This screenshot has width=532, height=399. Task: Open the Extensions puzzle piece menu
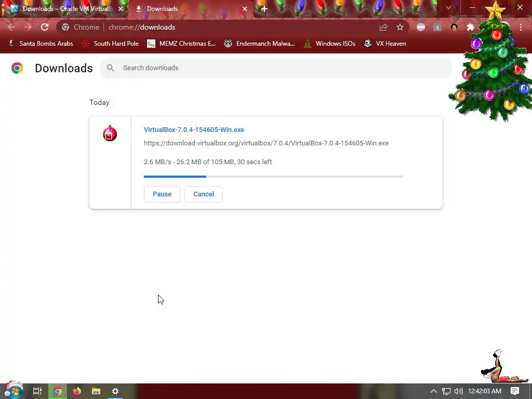tap(471, 27)
